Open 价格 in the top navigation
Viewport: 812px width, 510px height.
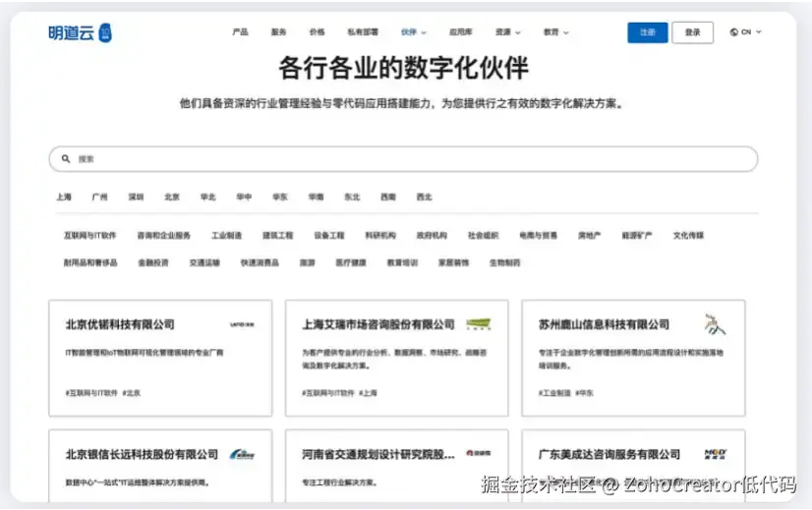pyautogui.click(x=317, y=32)
